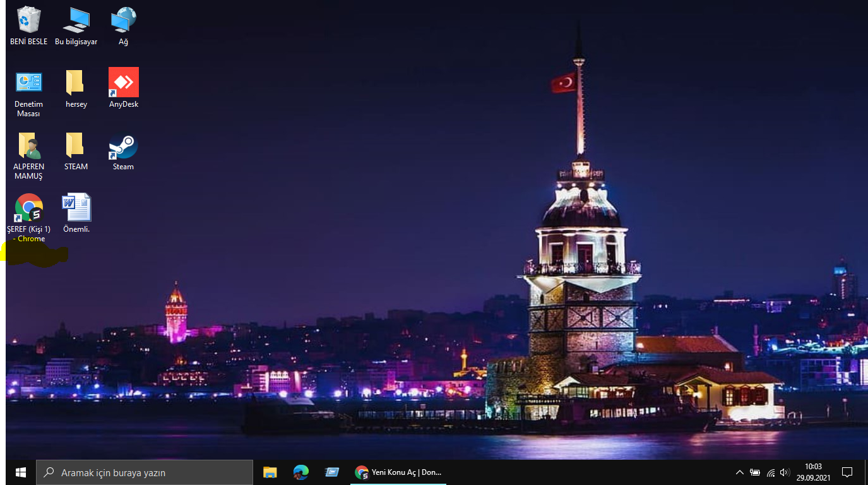Select the AnyDesk shortcut

point(123,88)
